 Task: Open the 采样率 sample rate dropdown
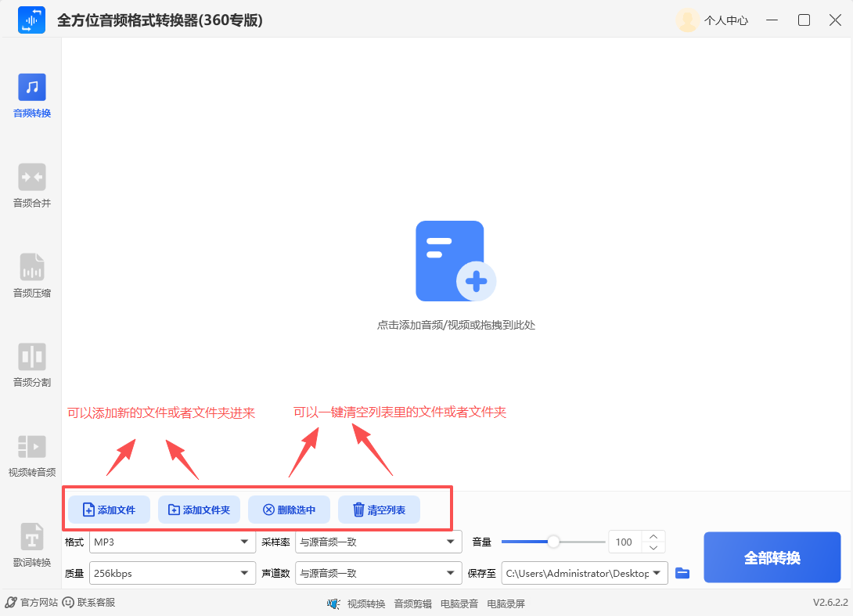[x=378, y=542]
